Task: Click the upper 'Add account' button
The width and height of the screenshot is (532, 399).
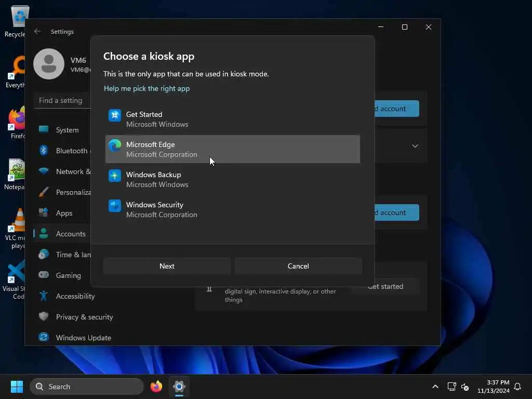Action: tap(396, 109)
